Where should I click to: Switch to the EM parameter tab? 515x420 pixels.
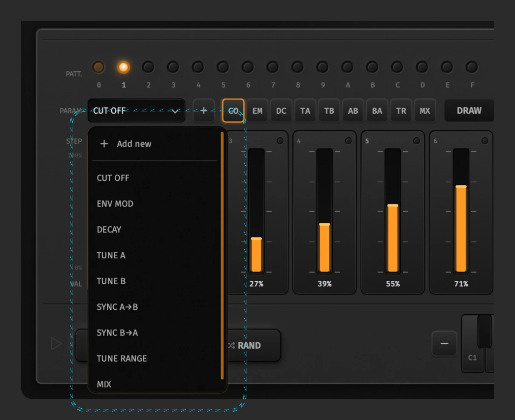coord(257,111)
